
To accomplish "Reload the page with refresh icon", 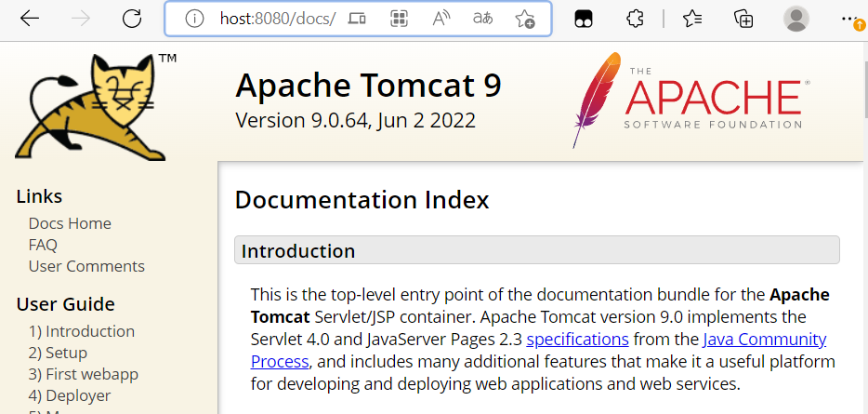I will click(132, 19).
